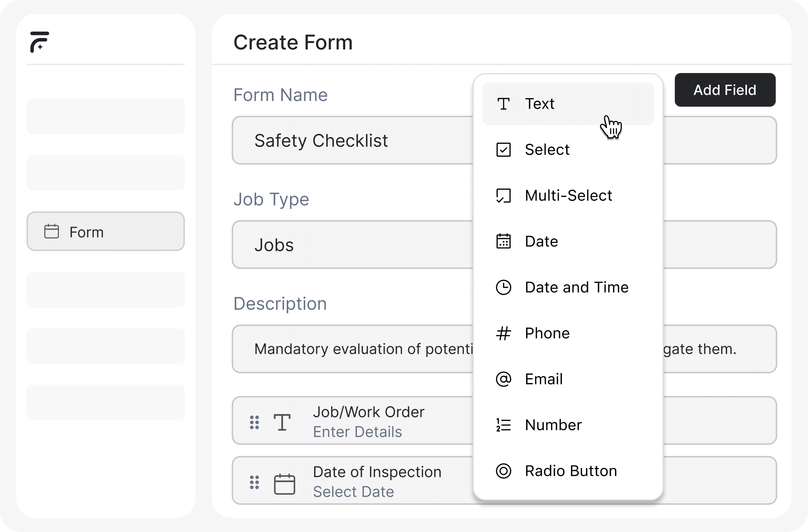Screen dimensions: 808x532
Task: Click the Multi-Select option icon
Action: tap(503, 196)
